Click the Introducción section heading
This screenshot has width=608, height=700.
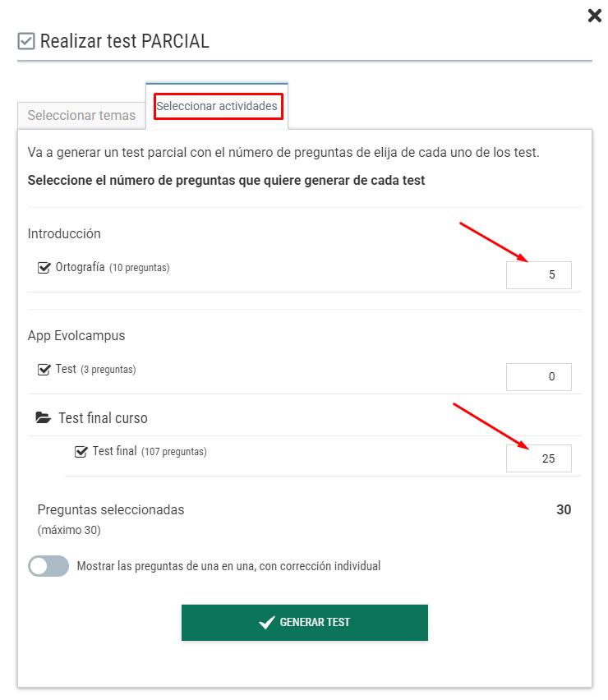coord(64,234)
